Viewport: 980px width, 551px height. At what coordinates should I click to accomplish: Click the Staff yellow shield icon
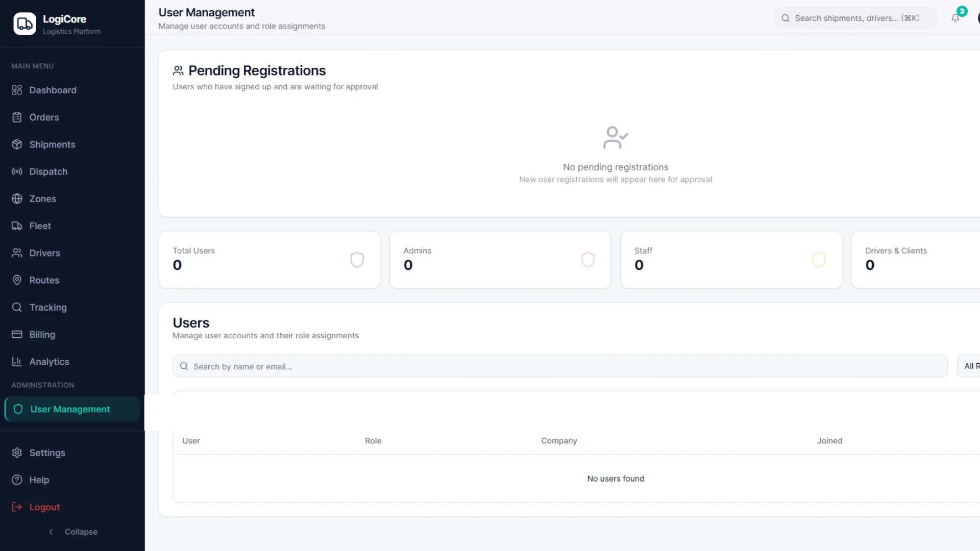point(819,260)
